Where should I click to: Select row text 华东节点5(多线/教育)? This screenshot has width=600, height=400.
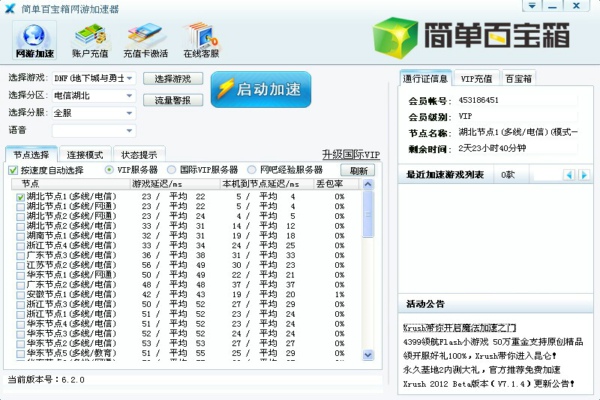[x=71, y=353]
